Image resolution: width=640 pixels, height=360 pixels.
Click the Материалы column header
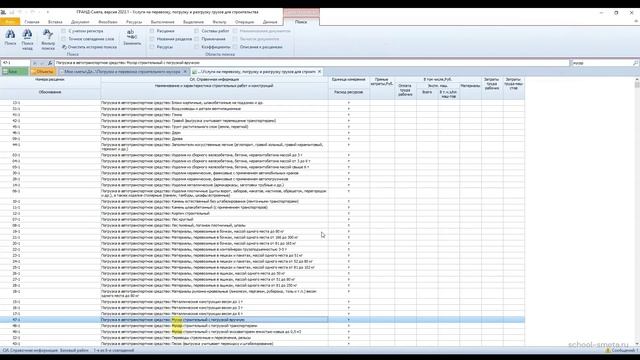tap(470, 86)
